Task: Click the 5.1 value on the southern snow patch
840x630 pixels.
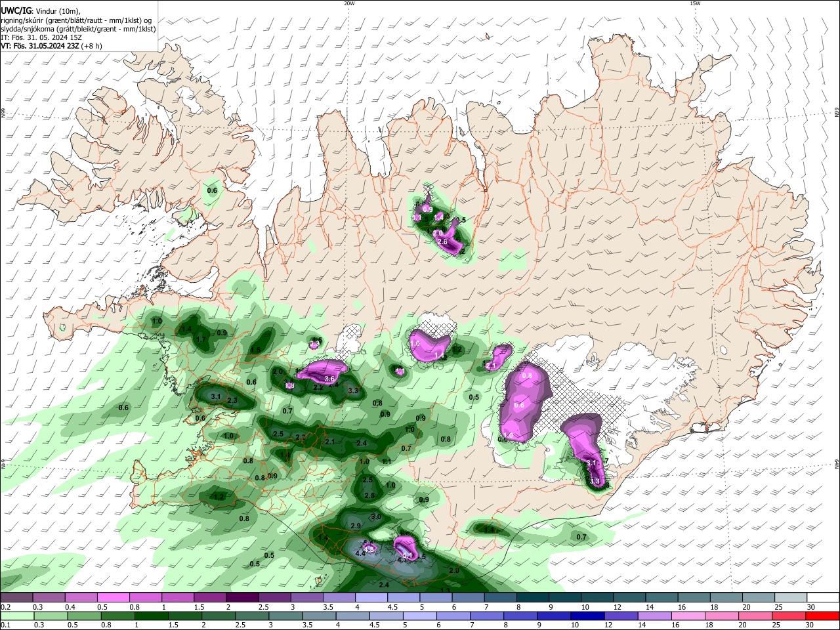Action: [x=407, y=556]
